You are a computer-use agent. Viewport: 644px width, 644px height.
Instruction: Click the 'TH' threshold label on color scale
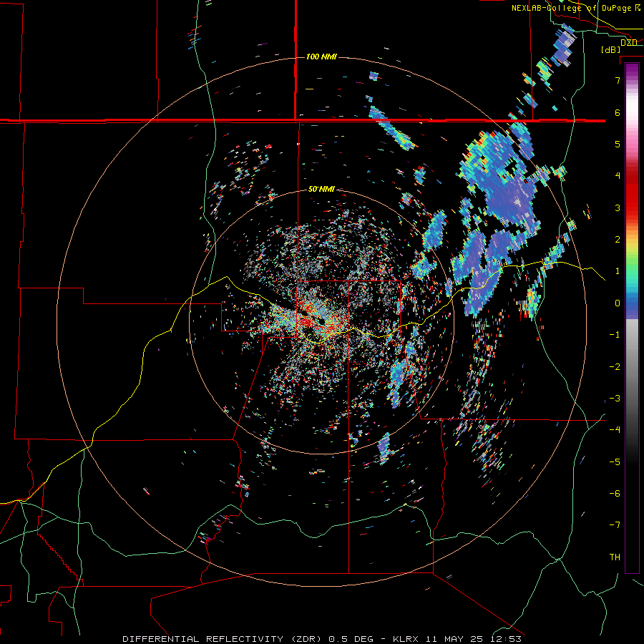[x=615, y=557]
